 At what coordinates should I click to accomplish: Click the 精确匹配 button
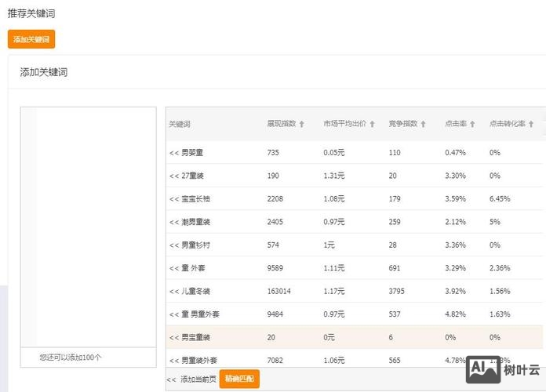(x=239, y=379)
